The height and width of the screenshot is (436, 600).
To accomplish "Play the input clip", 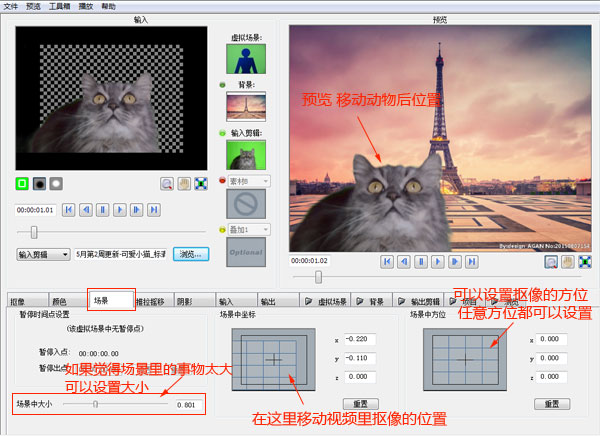I will pos(120,210).
